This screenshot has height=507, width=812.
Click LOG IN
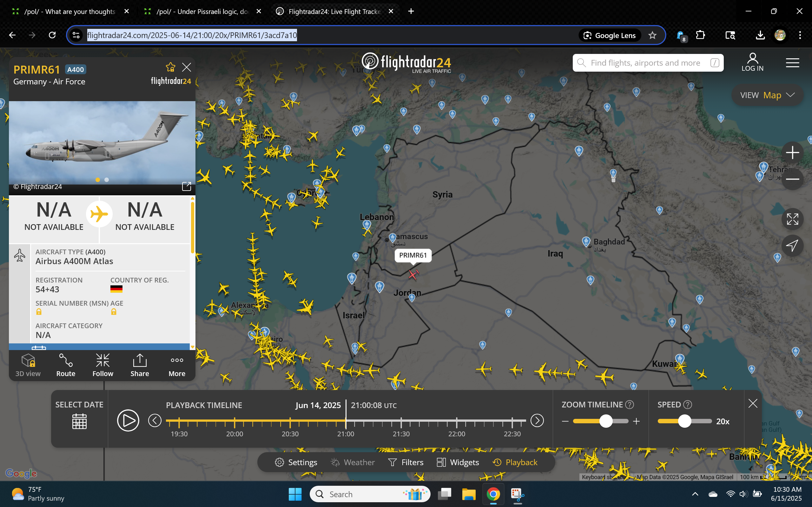tap(752, 62)
